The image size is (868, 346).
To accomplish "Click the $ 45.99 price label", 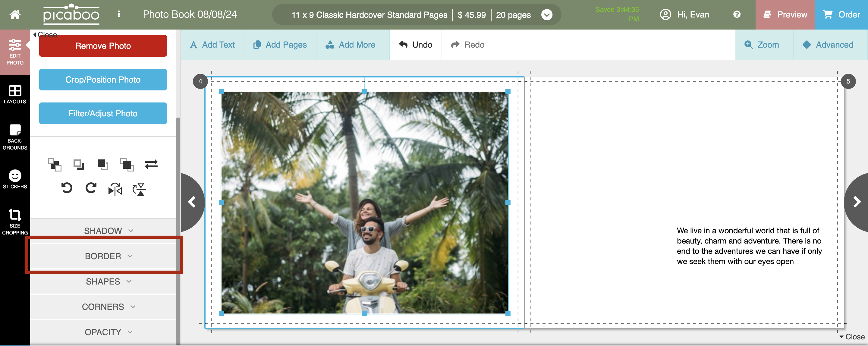I will [472, 15].
